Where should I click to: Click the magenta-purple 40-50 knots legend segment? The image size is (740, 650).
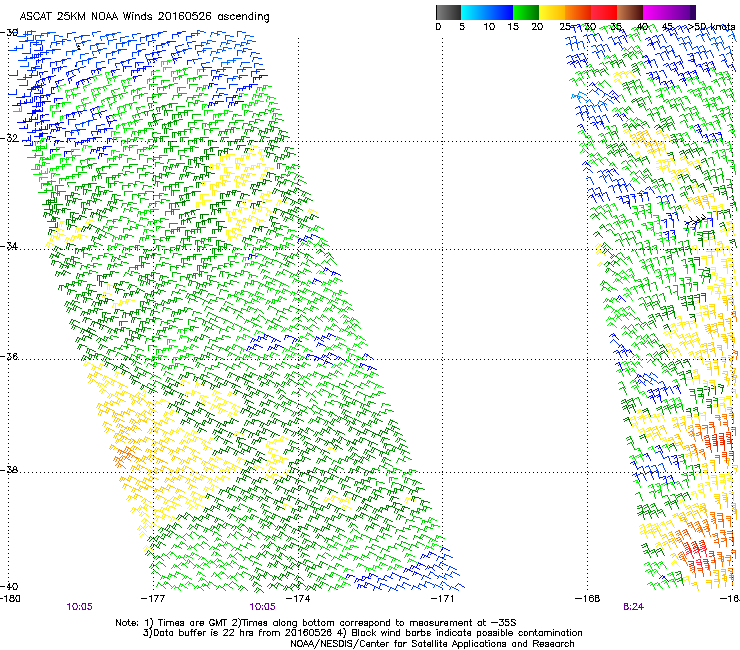pyautogui.click(x=669, y=12)
